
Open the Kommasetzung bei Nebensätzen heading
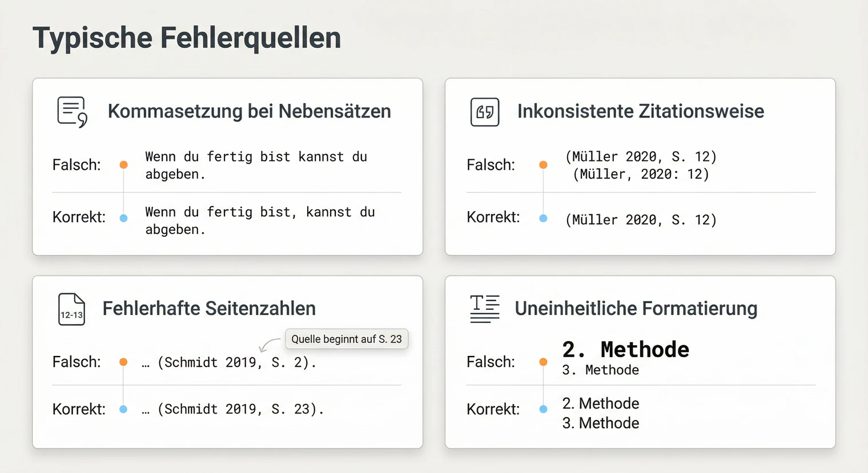(250, 111)
